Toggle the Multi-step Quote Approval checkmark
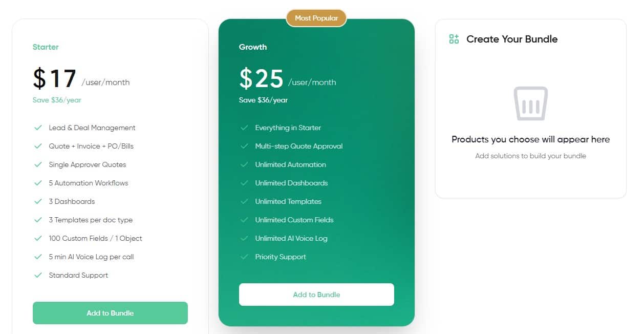The height and width of the screenshot is (334, 644). pos(245,146)
